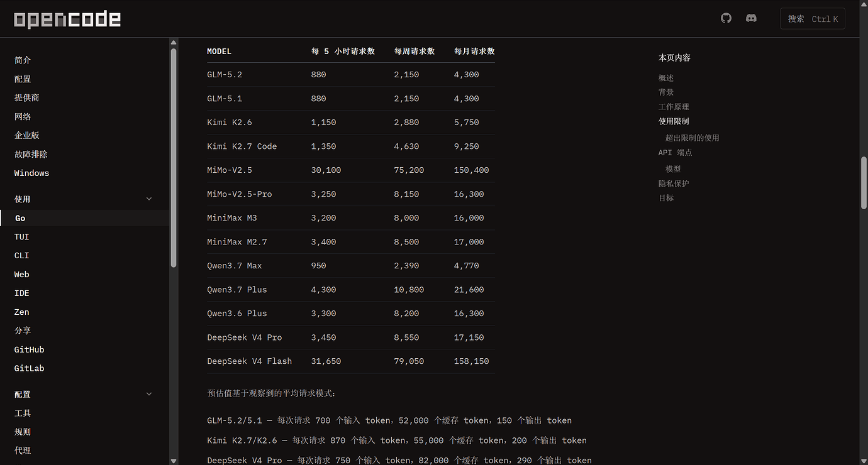
Task: Open the GitHub icon in header
Action: point(726,18)
